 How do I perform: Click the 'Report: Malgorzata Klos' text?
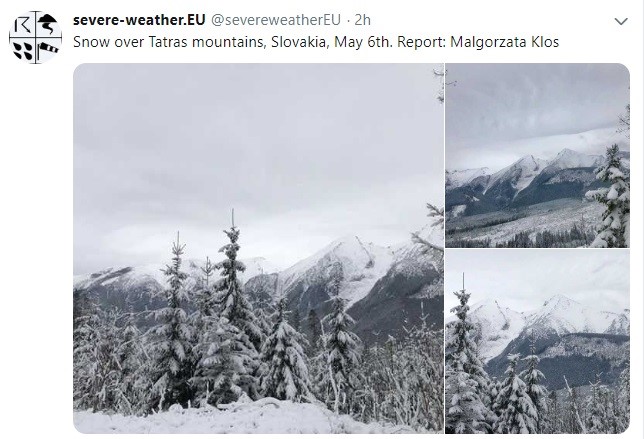pos(478,42)
